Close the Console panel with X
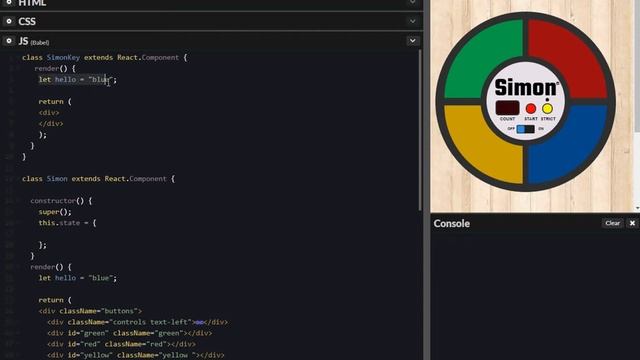The height and width of the screenshot is (360, 640). 632,223
